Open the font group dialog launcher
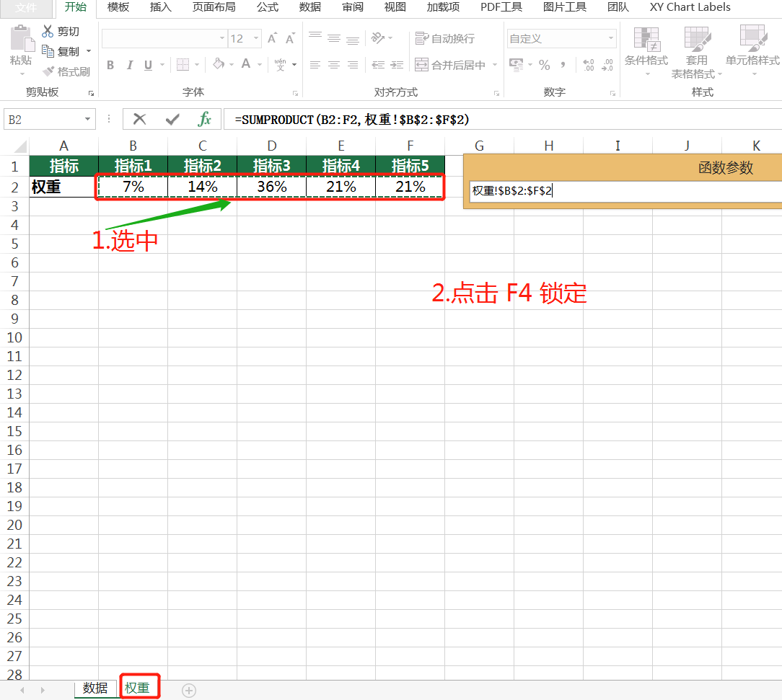Screen dimensions: 782x700 coord(295,93)
